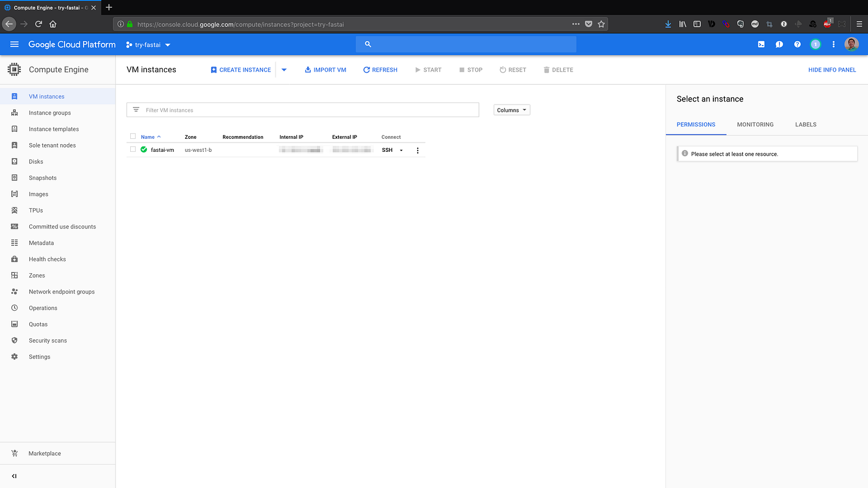Collapse the left navigation sidebar

pos(14,476)
